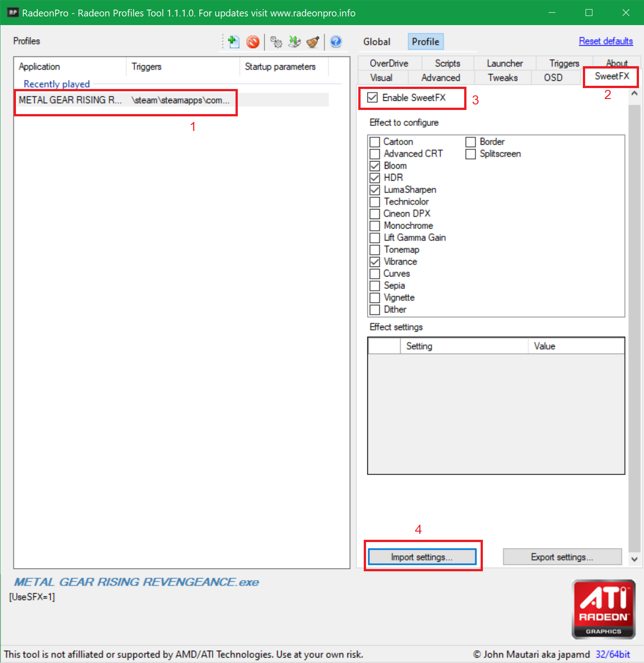Add a new profile with the green plus icon

click(x=234, y=42)
